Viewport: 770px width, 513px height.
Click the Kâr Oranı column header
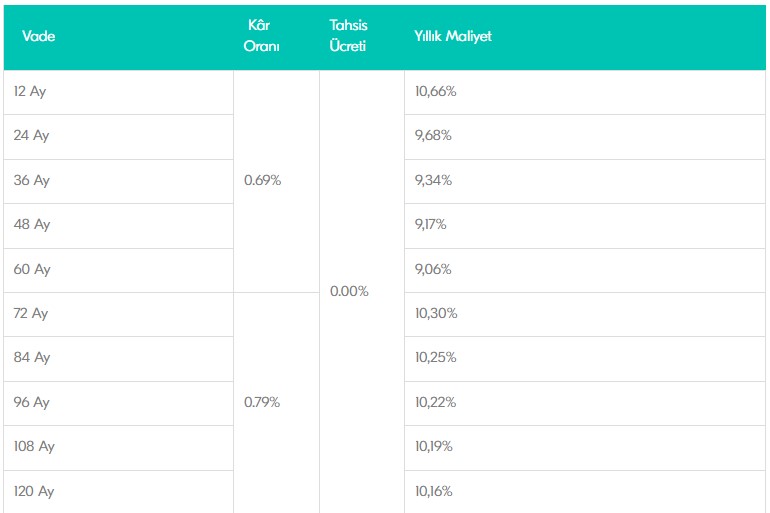click(x=261, y=36)
